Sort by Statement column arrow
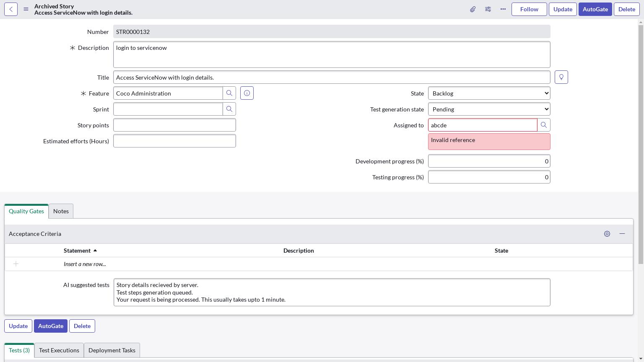Viewport: 644px width, 362px height. click(95, 251)
